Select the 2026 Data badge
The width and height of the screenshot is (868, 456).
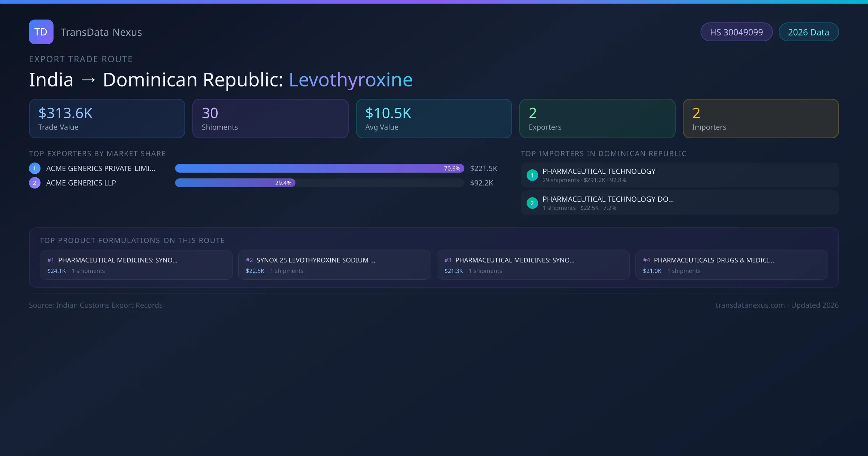(808, 32)
